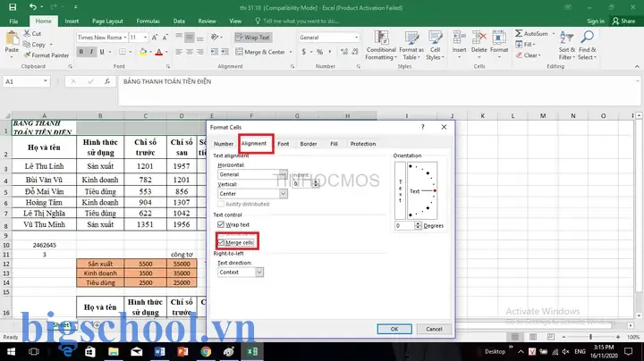Toggle the Justify distributed checkbox
This screenshot has width=644, height=361.
[221, 204]
